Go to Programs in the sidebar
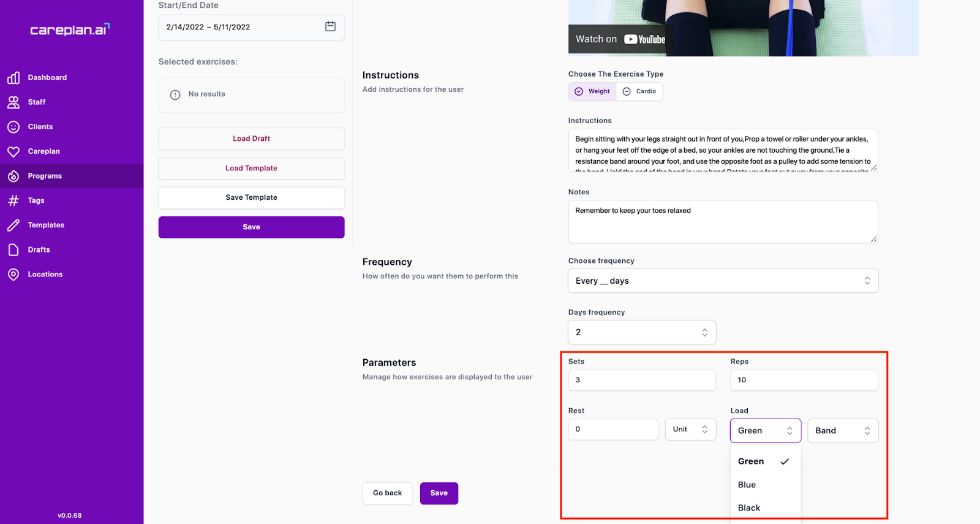 pyautogui.click(x=45, y=176)
